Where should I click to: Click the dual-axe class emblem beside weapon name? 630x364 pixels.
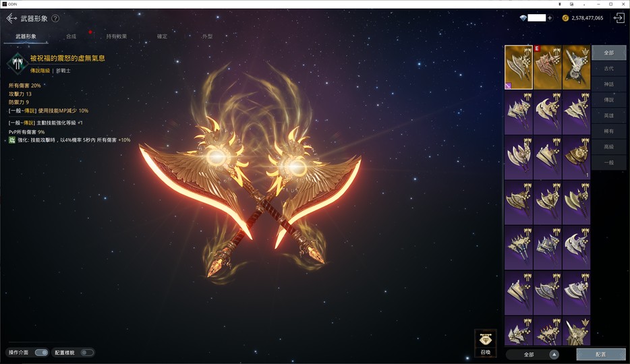(18, 64)
